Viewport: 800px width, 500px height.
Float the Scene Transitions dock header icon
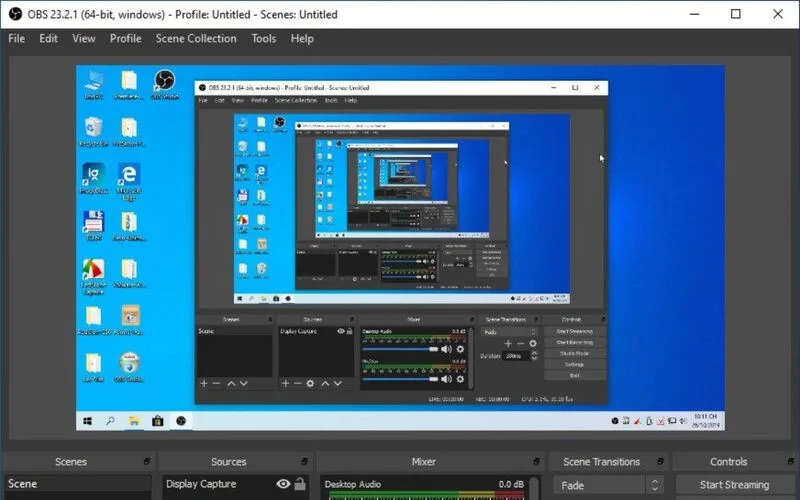coord(660,461)
